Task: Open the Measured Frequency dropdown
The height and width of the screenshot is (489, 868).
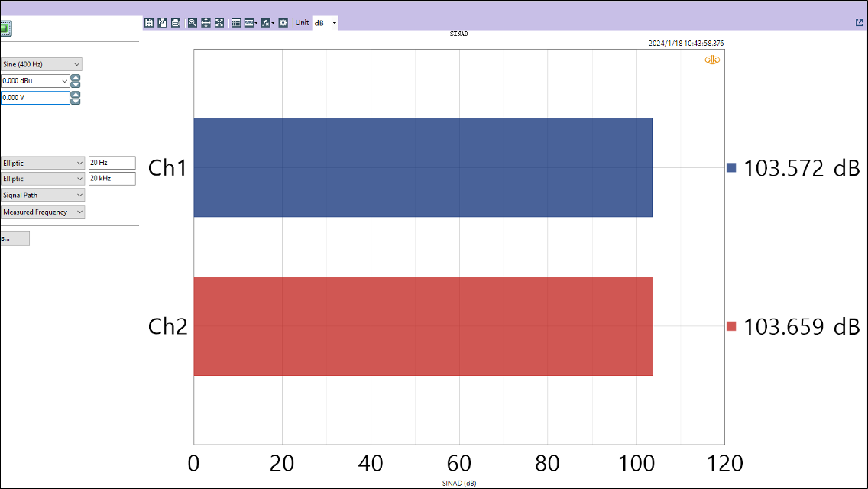Action: (x=42, y=212)
